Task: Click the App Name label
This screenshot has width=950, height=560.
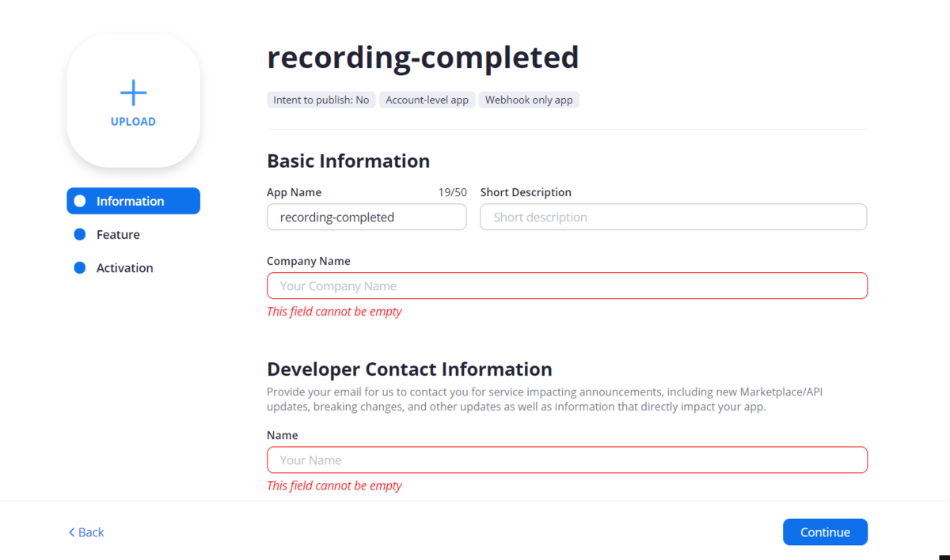Action: pos(294,192)
